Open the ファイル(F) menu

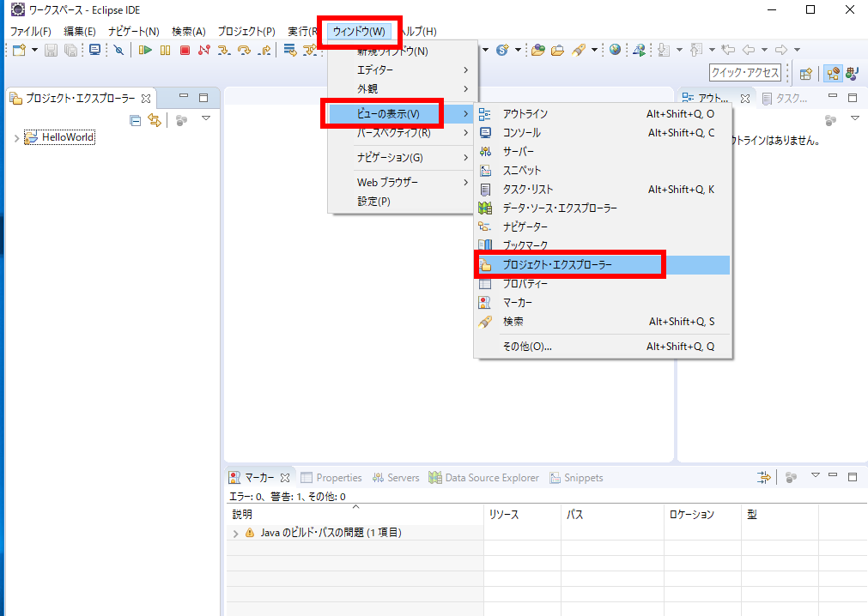[x=31, y=32]
